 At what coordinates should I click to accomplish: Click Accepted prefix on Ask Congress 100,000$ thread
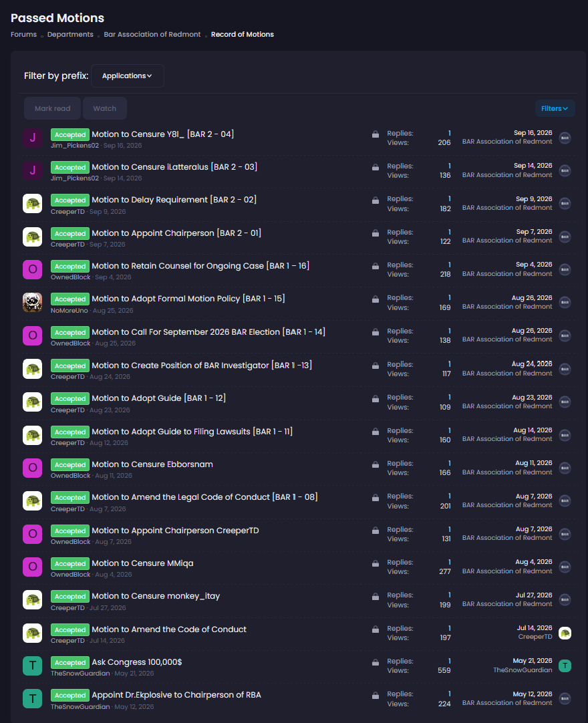(x=70, y=663)
